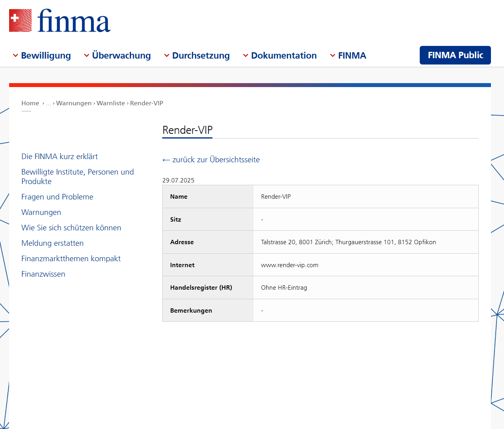Expand the Bewilligung menu chevron

[15, 56]
